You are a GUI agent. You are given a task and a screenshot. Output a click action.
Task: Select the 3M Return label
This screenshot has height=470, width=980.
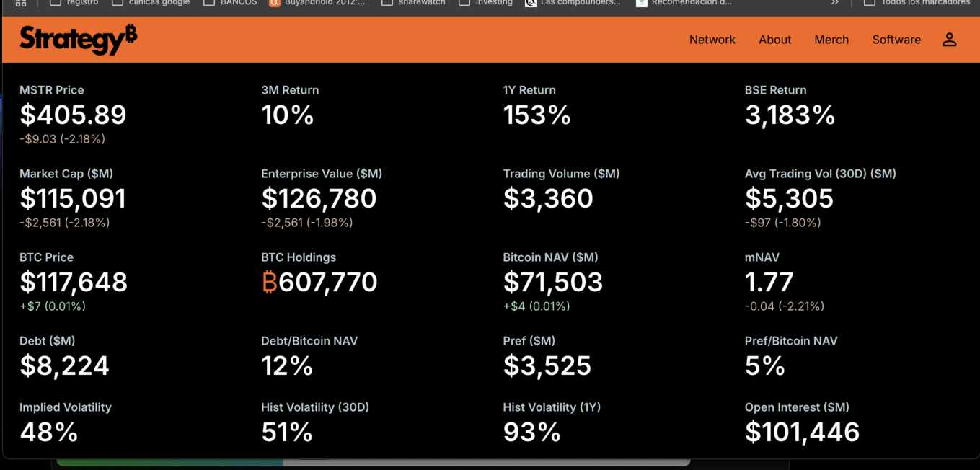[x=290, y=90]
